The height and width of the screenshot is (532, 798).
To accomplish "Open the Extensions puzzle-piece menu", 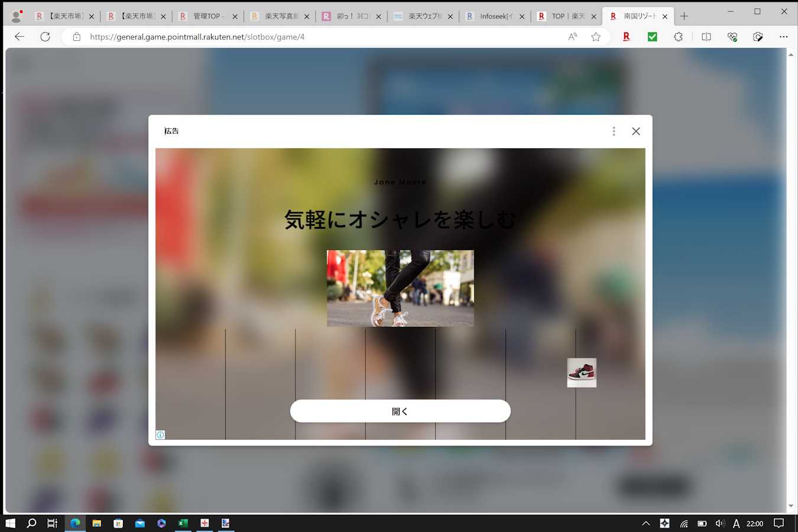I will click(678, 37).
